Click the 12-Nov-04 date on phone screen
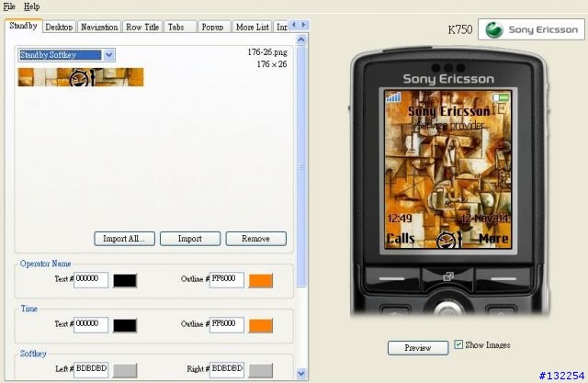This screenshot has height=383, width=588. pyautogui.click(x=485, y=218)
